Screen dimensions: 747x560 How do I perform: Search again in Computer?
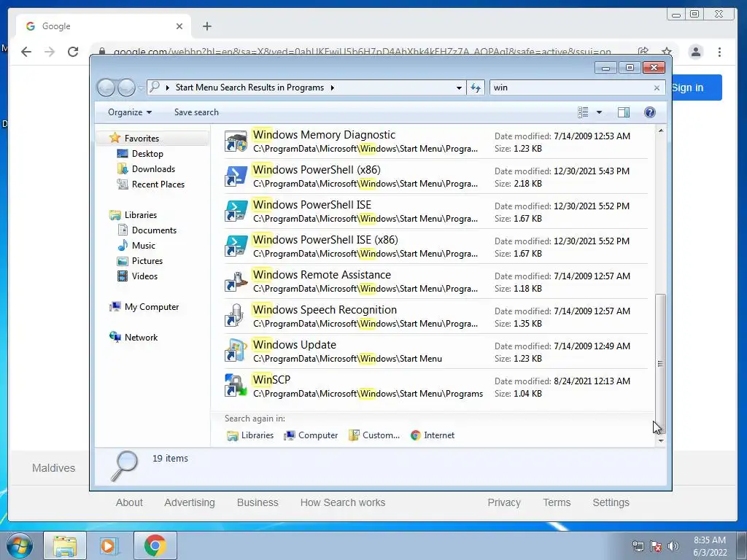click(x=311, y=435)
